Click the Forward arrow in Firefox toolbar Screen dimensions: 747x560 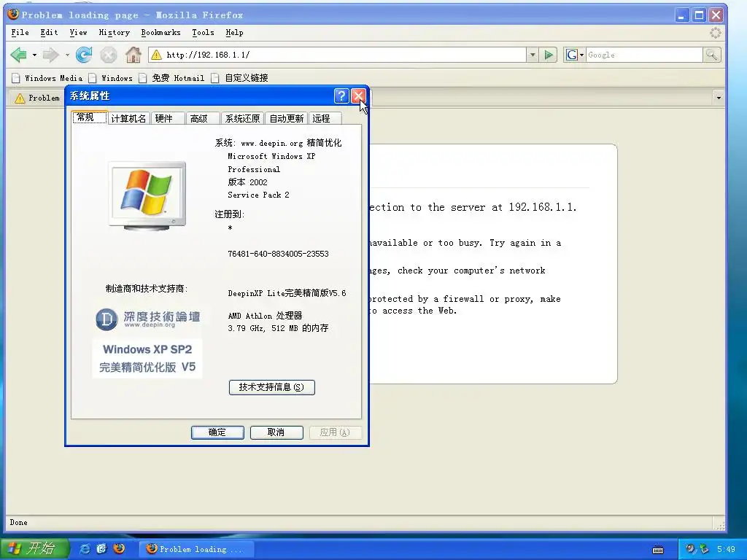coord(50,55)
